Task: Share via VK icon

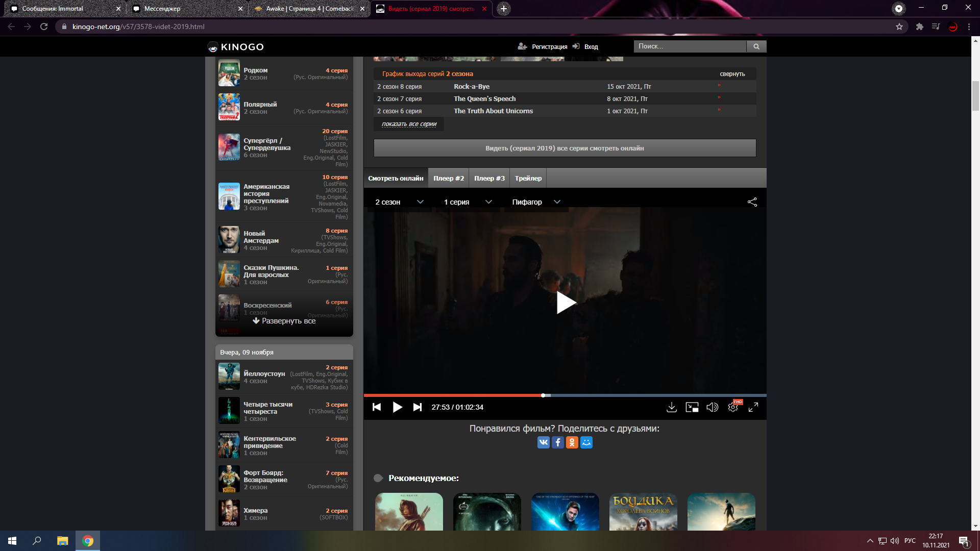Action: pos(543,442)
